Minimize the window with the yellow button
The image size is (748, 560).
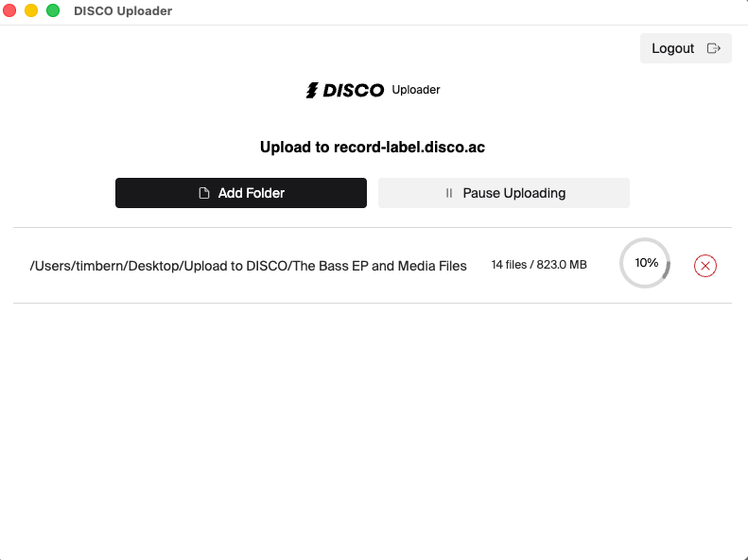(31, 10)
